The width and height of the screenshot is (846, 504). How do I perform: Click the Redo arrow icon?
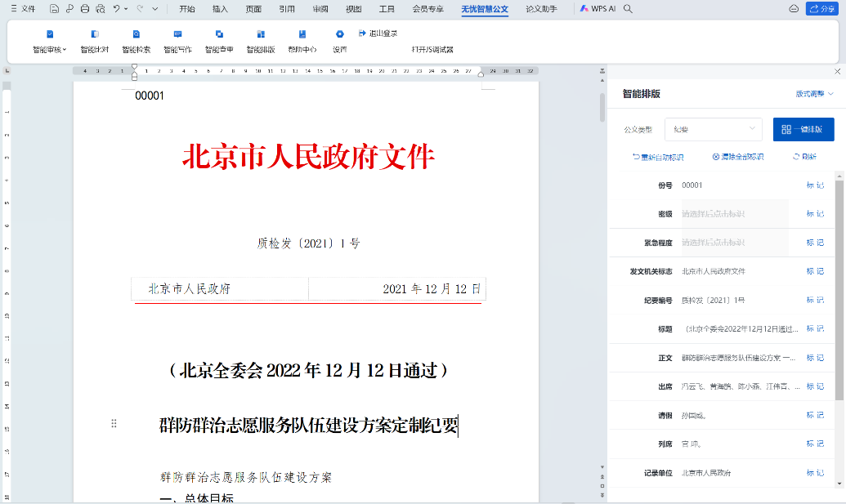140,9
